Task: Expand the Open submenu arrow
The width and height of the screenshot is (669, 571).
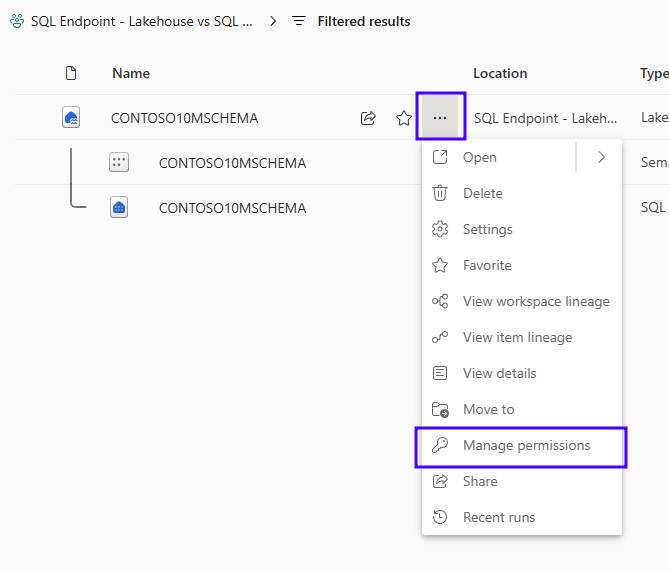Action: pyautogui.click(x=601, y=157)
